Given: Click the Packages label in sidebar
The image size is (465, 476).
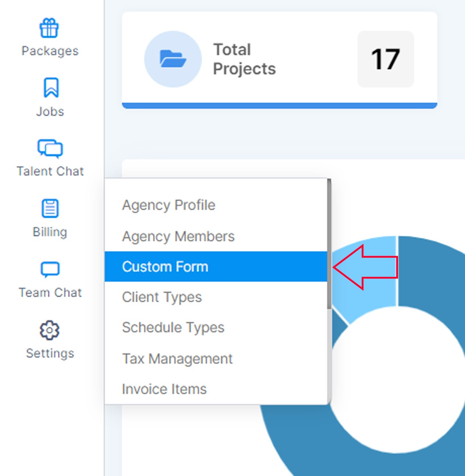Looking at the screenshot, I should pos(50,51).
